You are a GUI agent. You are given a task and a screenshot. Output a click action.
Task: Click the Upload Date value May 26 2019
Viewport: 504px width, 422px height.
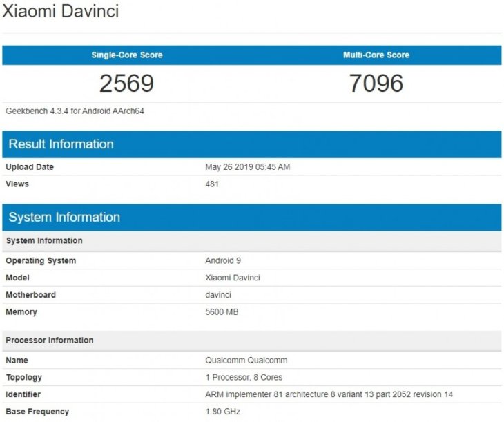247,167
